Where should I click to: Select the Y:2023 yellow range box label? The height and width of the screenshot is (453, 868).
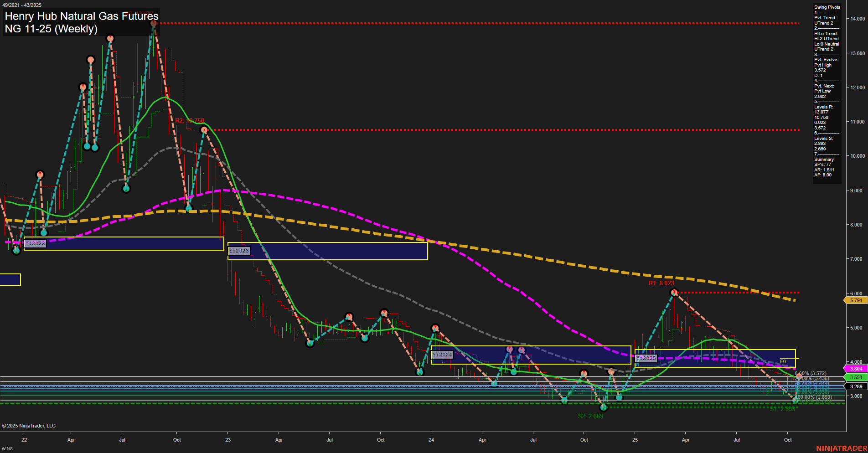[x=239, y=251]
